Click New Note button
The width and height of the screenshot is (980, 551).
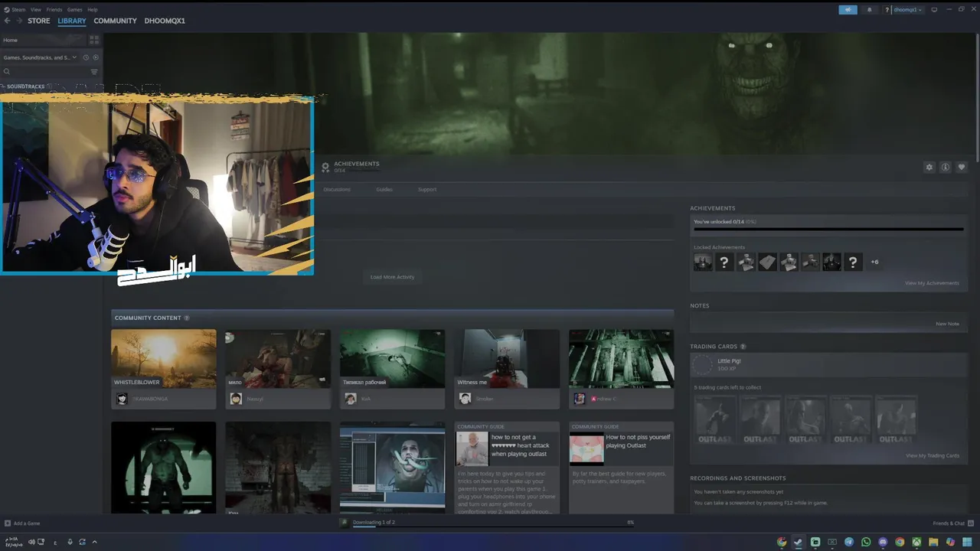point(947,324)
